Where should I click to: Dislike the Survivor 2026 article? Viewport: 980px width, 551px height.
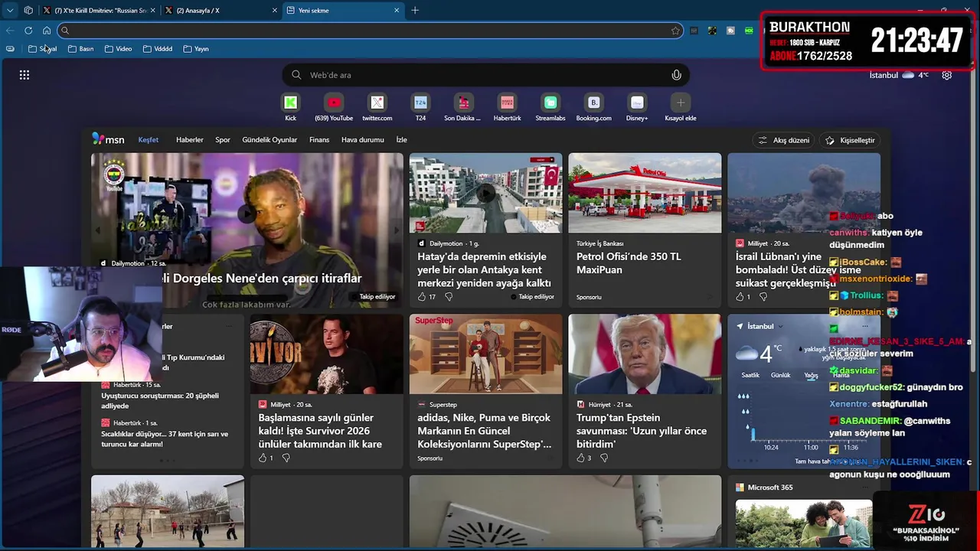(x=286, y=458)
